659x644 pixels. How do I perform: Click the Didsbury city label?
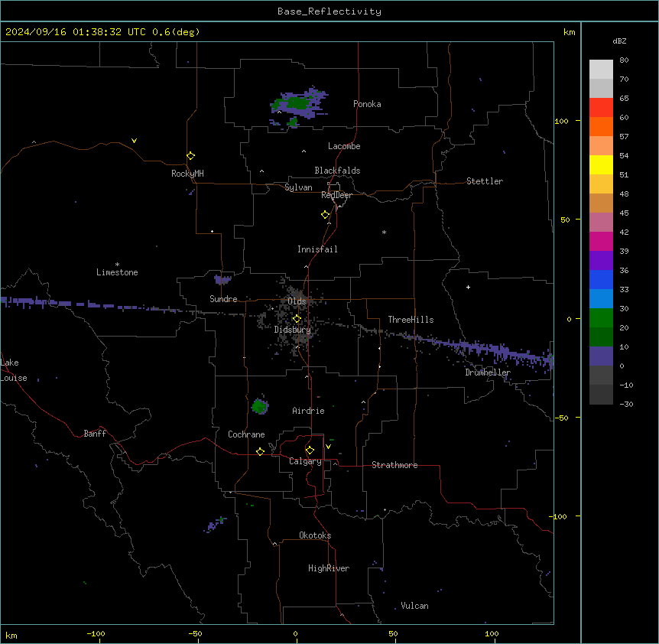(293, 330)
